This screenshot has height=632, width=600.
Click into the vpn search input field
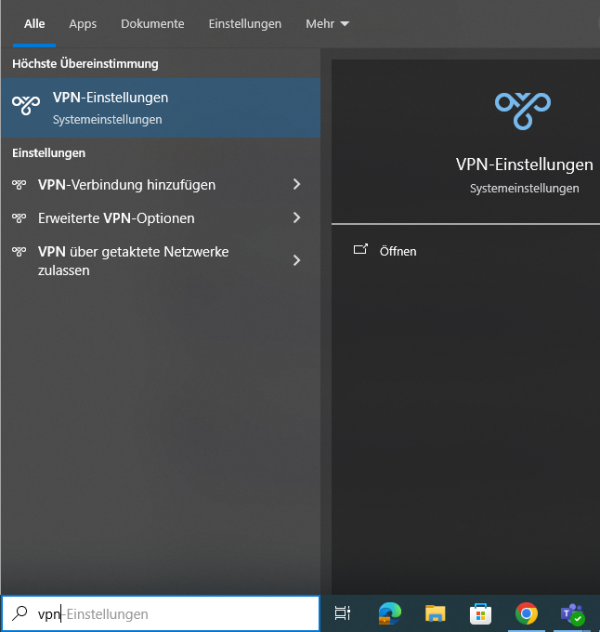click(160, 613)
